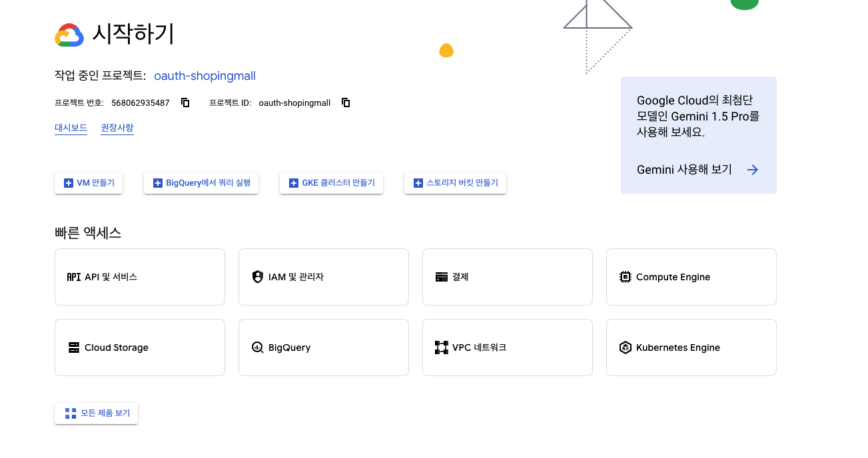The width and height of the screenshot is (868, 458).
Task: Open the API 및 서비스 quick access card
Action: point(140,277)
